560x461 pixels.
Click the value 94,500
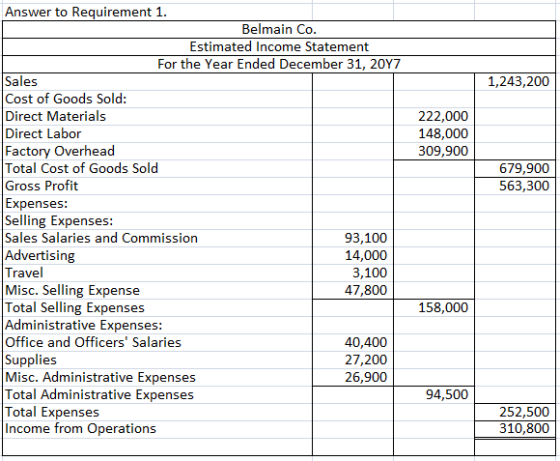447,395
